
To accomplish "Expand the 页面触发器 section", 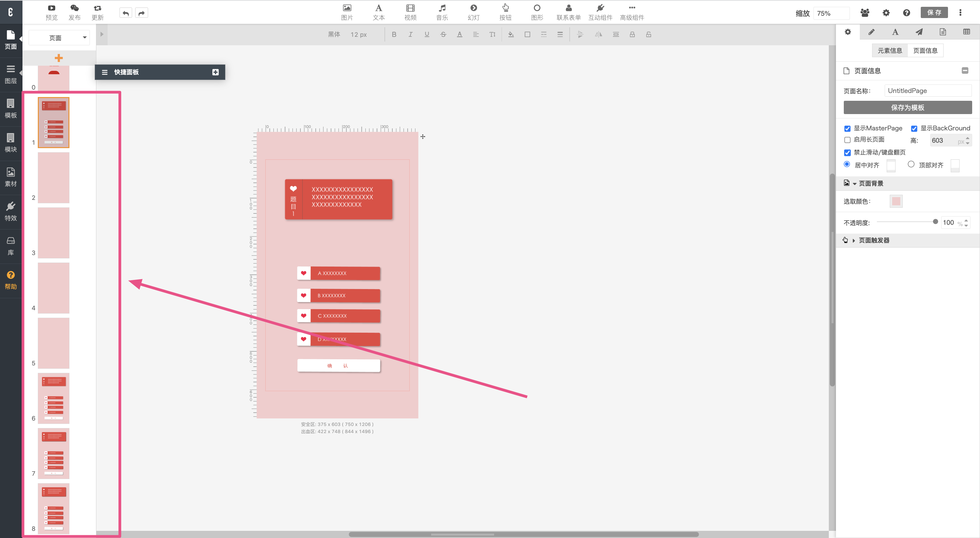I will click(873, 240).
